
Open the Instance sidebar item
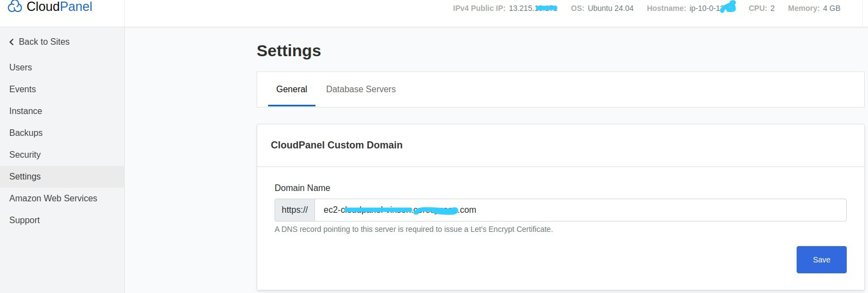point(26,111)
